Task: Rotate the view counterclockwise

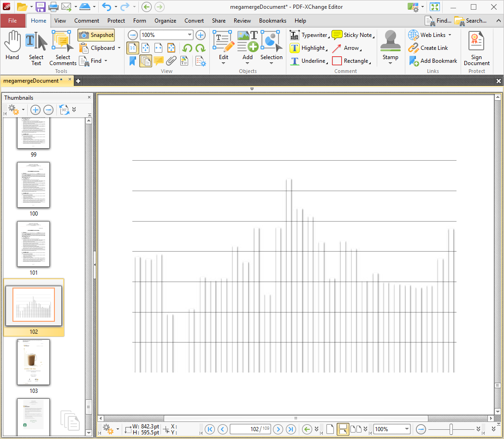Action: point(187,48)
